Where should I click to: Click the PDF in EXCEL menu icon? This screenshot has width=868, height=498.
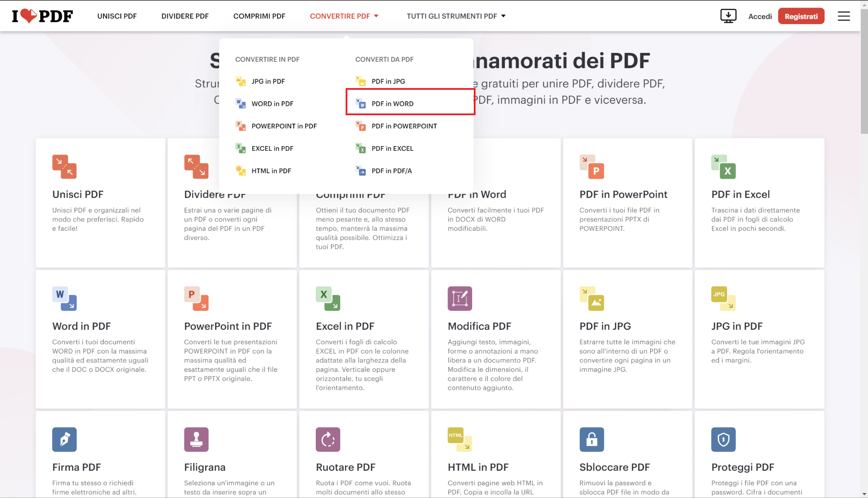(361, 148)
